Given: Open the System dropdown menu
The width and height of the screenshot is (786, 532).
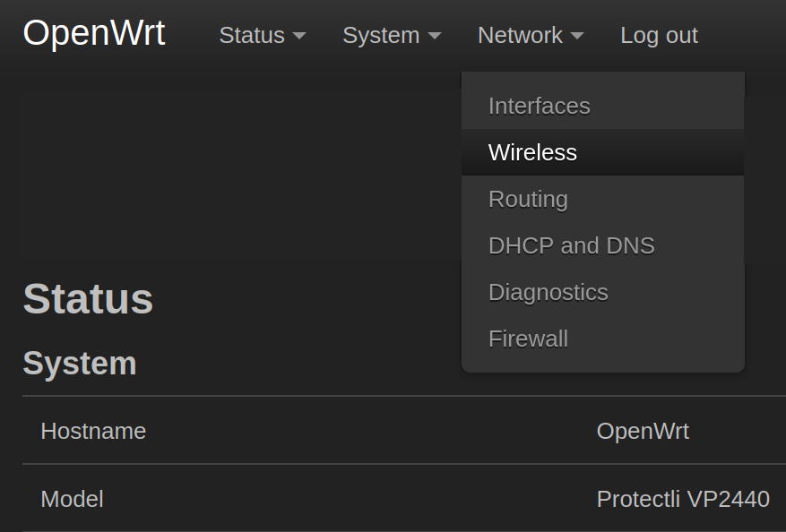Looking at the screenshot, I should (391, 35).
